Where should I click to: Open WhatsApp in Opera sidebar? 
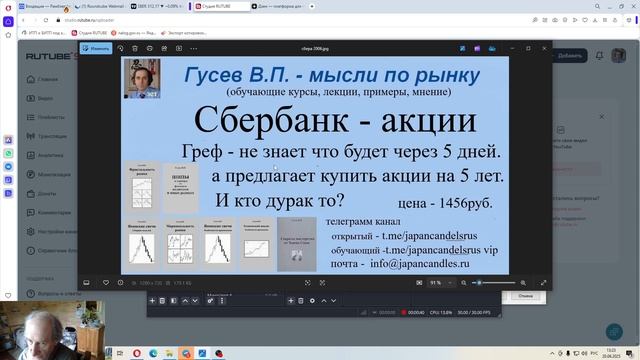[8, 153]
